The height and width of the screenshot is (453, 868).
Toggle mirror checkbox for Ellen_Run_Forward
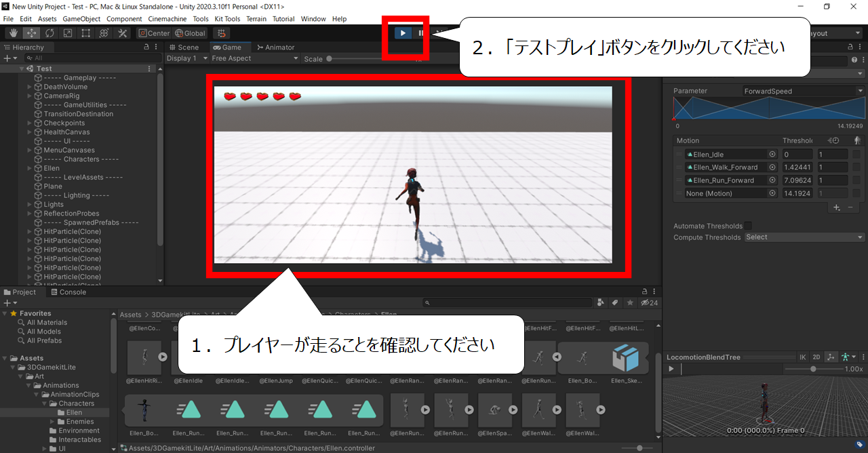click(857, 180)
